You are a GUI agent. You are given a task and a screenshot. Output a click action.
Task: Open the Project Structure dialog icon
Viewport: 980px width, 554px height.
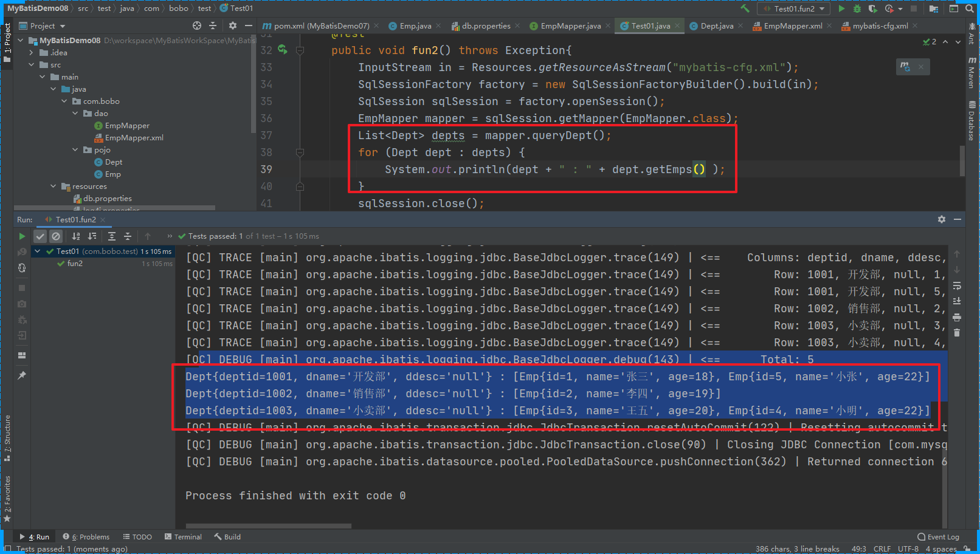pyautogui.click(x=934, y=9)
